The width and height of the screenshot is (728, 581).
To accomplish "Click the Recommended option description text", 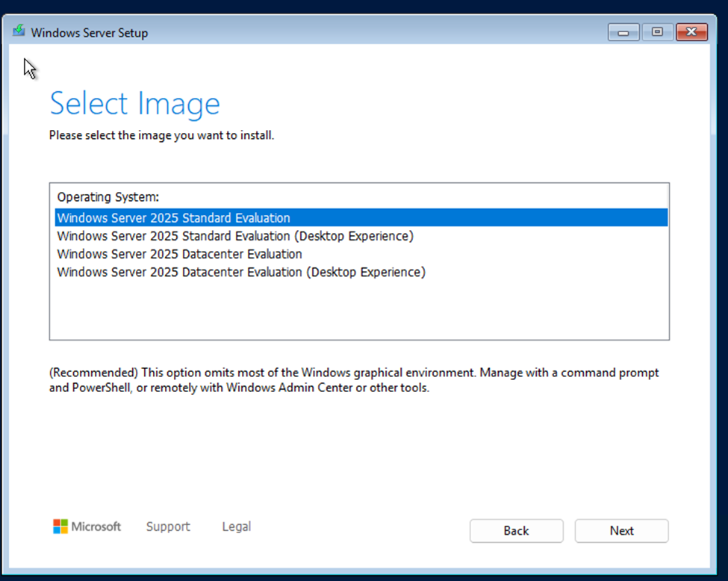I will 354,380.
